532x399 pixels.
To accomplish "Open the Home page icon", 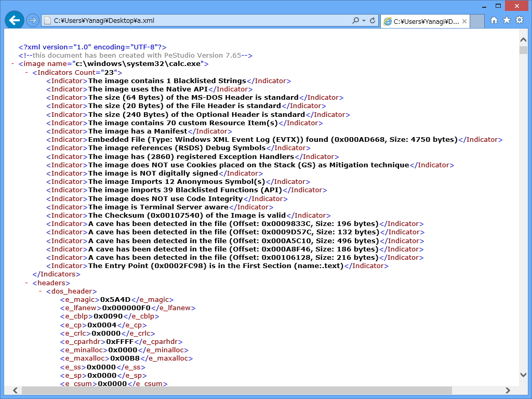I will [x=494, y=20].
